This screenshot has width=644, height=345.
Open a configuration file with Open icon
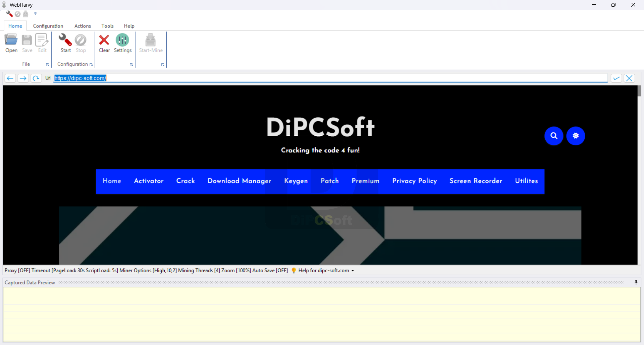11,43
